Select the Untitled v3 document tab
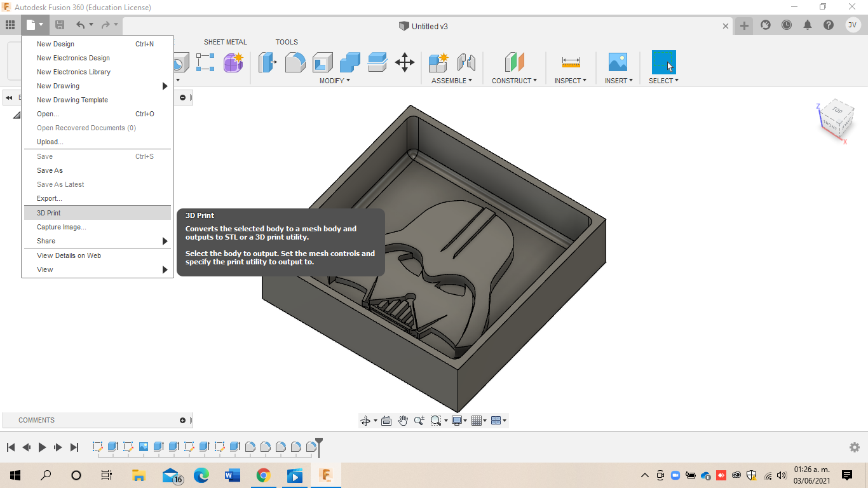Screen dimensions: 868x488 424,26
